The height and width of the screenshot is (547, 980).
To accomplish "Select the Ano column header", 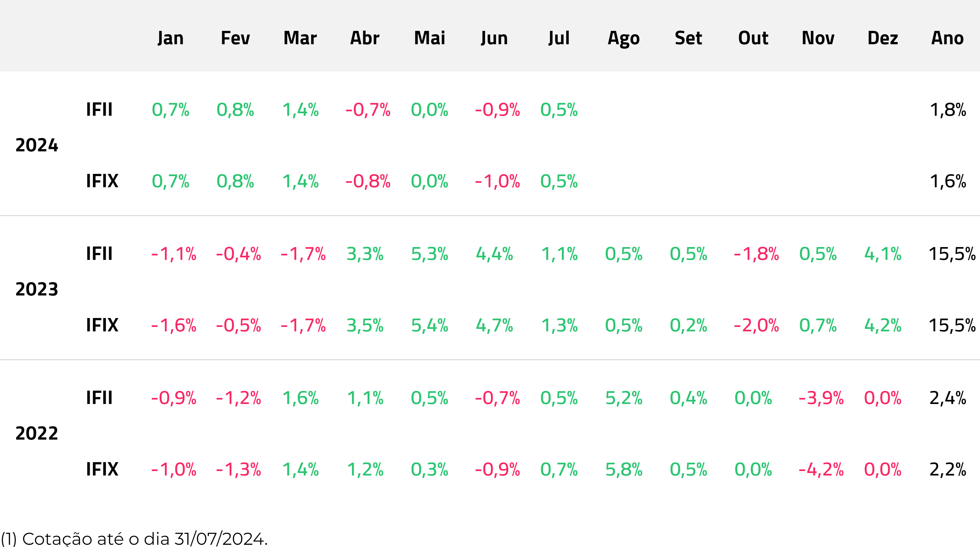I will click(947, 38).
